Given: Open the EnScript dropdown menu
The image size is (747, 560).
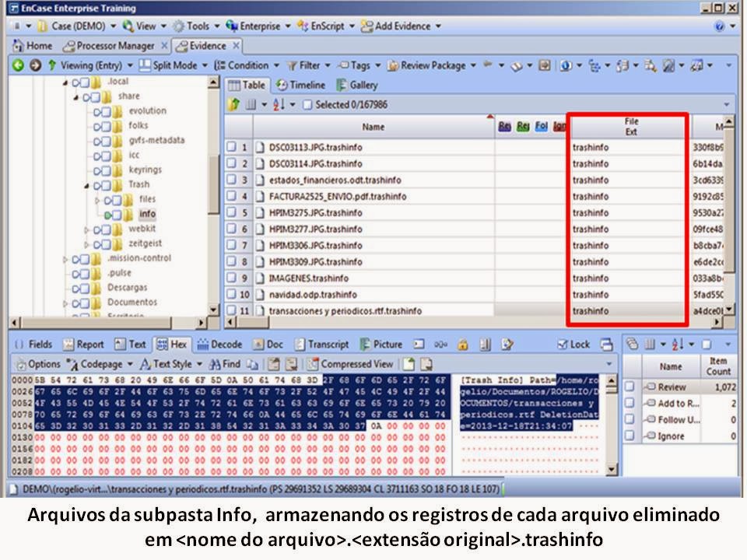Looking at the screenshot, I should point(326,26).
